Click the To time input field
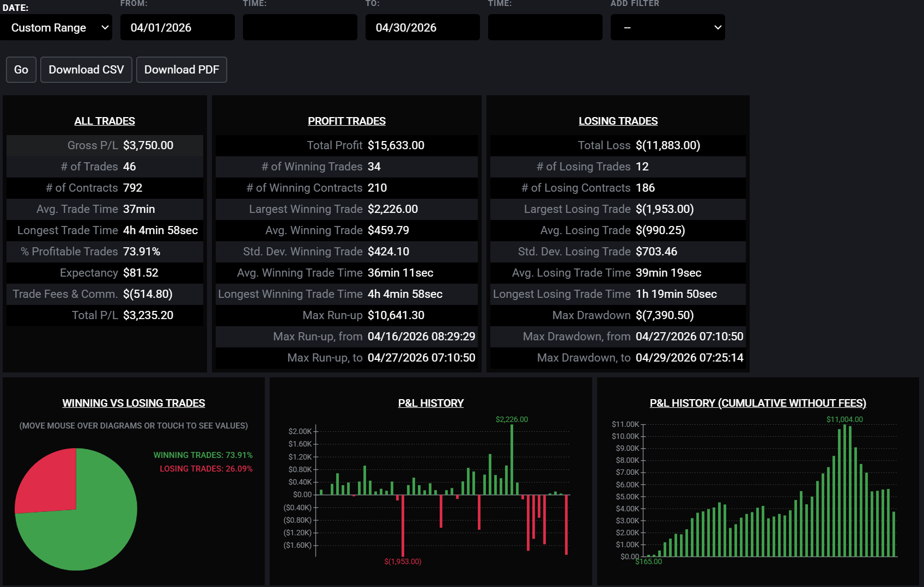The height and width of the screenshot is (587, 924). tap(545, 27)
